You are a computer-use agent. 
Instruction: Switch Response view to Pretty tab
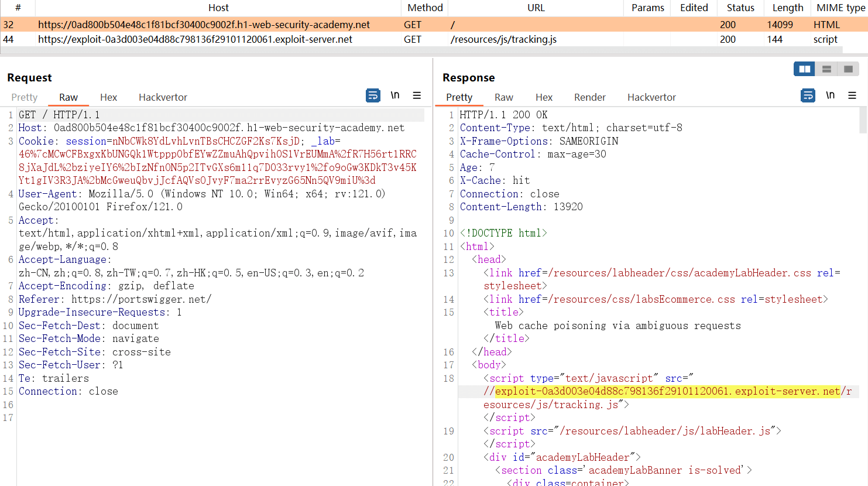point(459,97)
